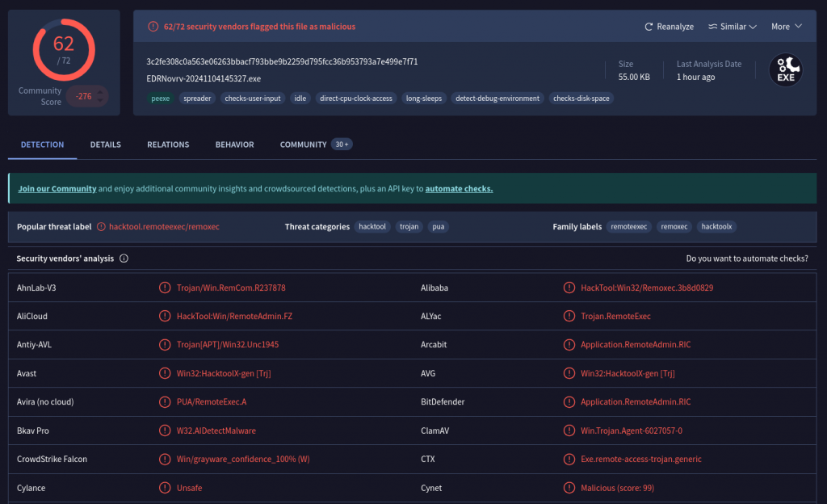Image resolution: width=827 pixels, height=504 pixels.
Task: Open the Relations tab
Action: (168, 145)
